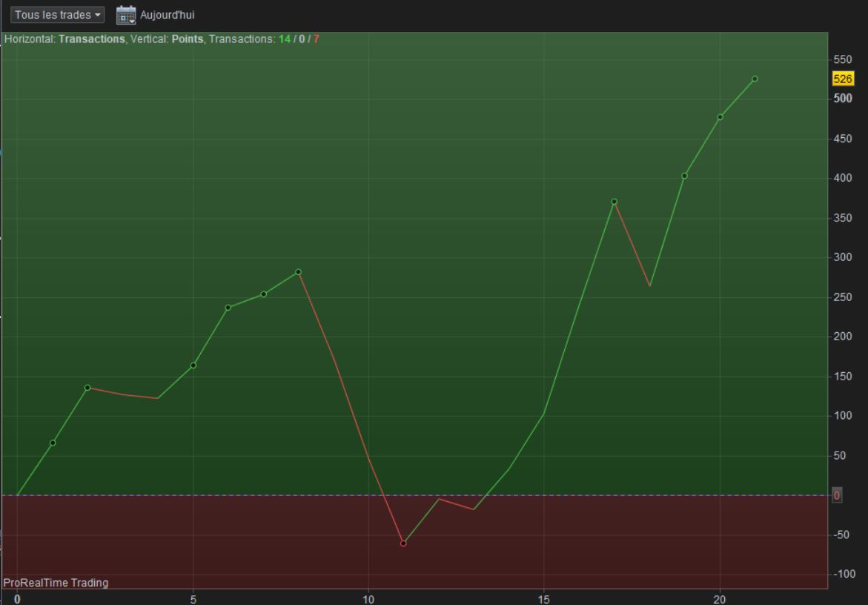Click the yellow 526 value label
This screenshot has width=868, height=605.
pos(843,79)
